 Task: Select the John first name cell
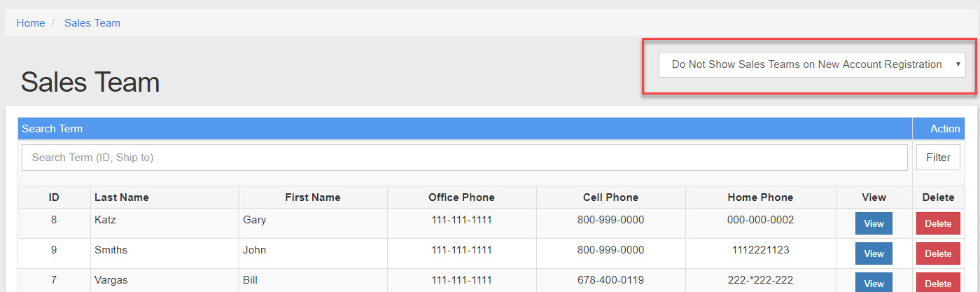pyautogui.click(x=254, y=250)
